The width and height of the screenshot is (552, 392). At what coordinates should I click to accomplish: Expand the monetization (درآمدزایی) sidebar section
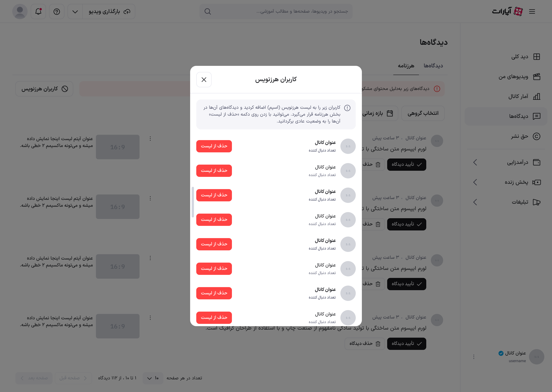pos(475,162)
